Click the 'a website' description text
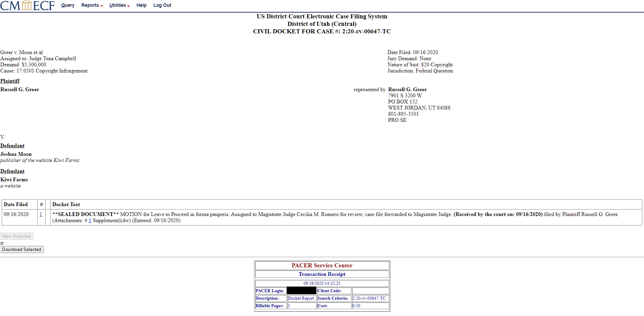Image resolution: width=644 pixels, height=316 pixels. click(11, 186)
